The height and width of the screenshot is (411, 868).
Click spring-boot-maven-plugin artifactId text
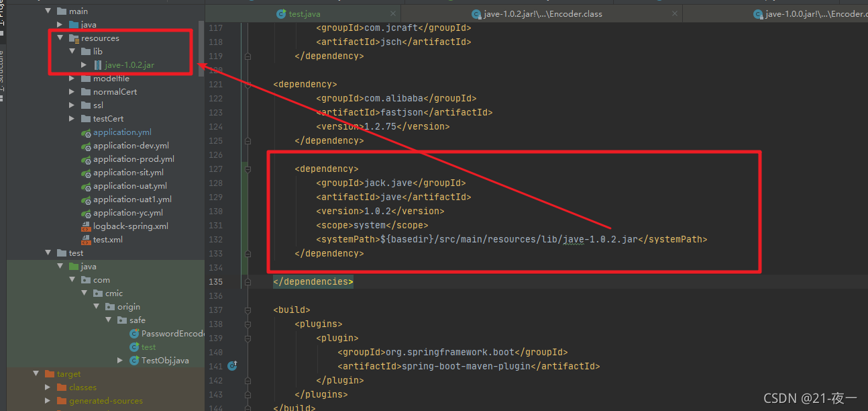466,366
